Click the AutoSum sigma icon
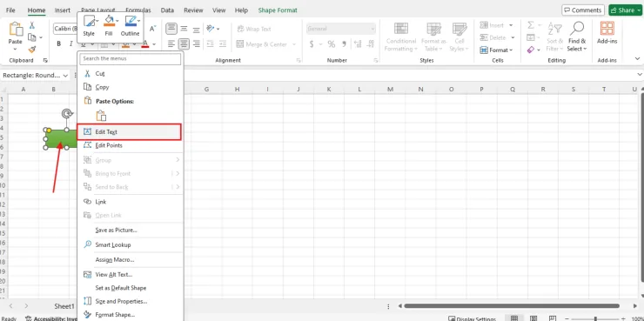 (x=530, y=25)
